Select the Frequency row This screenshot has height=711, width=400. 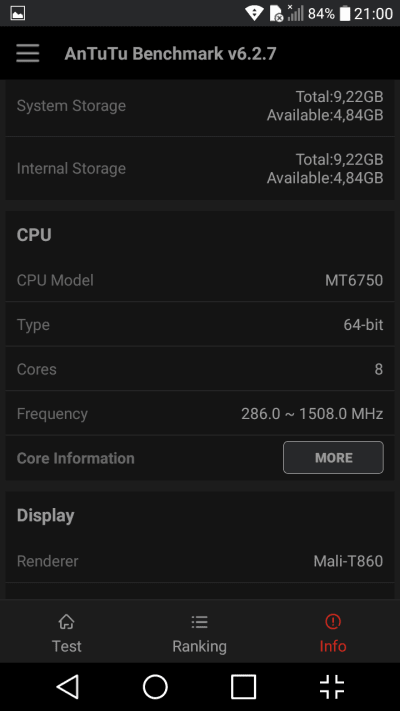click(x=200, y=414)
